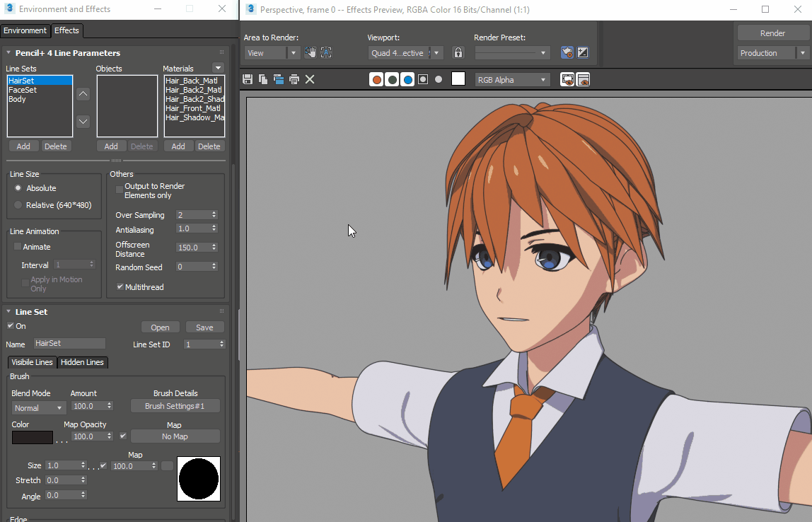Click the Print Image icon
Viewport: 812px width, 522px height.
(294, 79)
